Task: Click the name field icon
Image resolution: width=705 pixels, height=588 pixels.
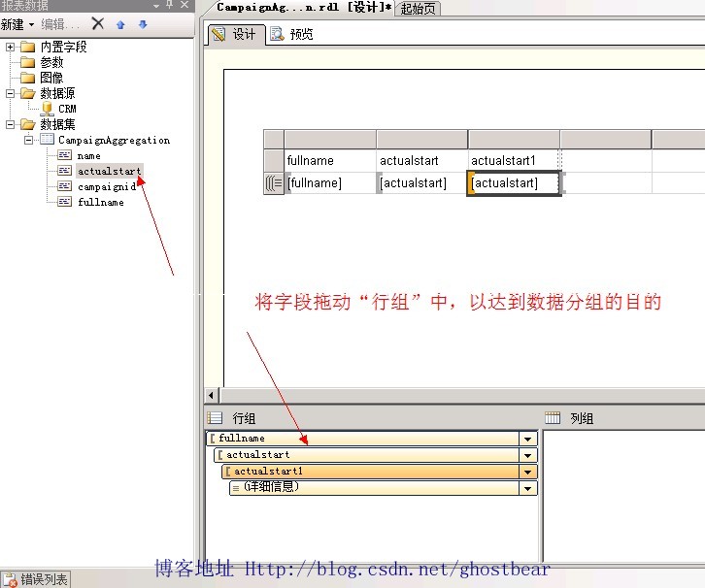Action: [64, 155]
